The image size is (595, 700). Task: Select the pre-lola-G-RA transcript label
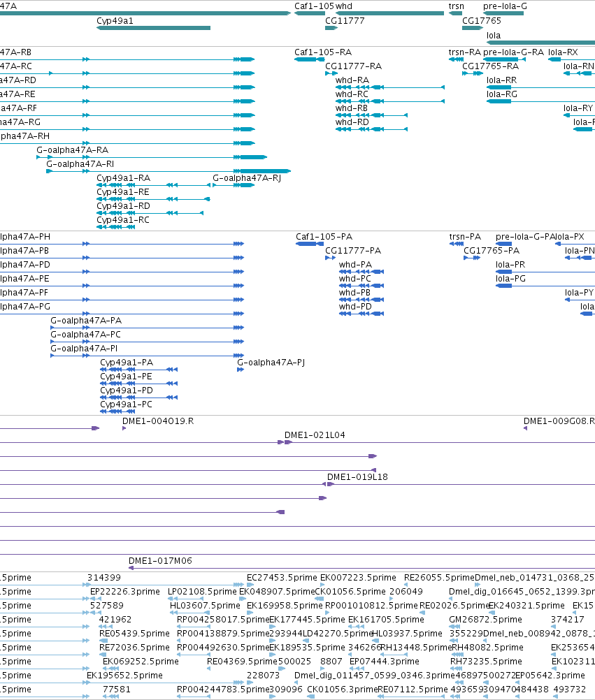pos(514,52)
